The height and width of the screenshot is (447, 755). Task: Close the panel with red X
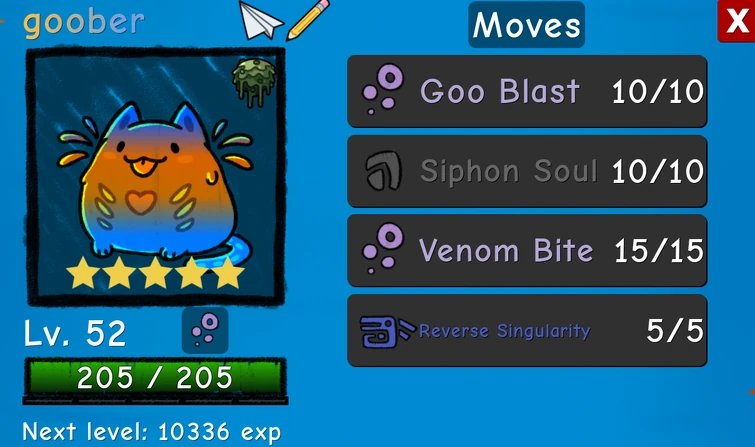click(736, 21)
